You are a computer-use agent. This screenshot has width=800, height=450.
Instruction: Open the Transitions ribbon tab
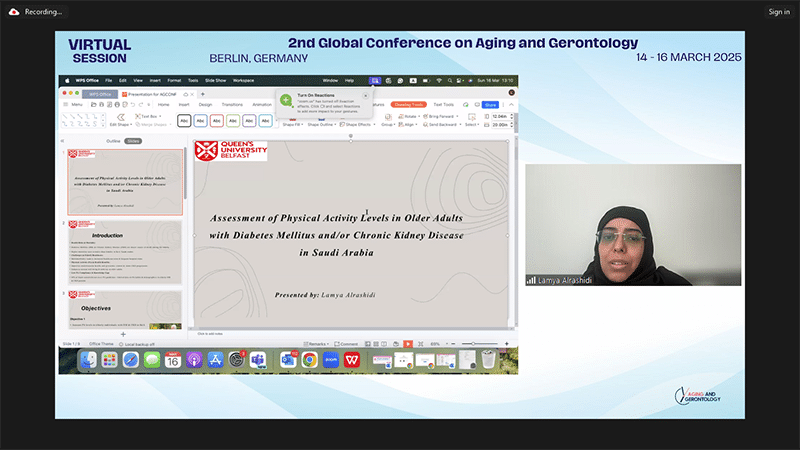232,104
